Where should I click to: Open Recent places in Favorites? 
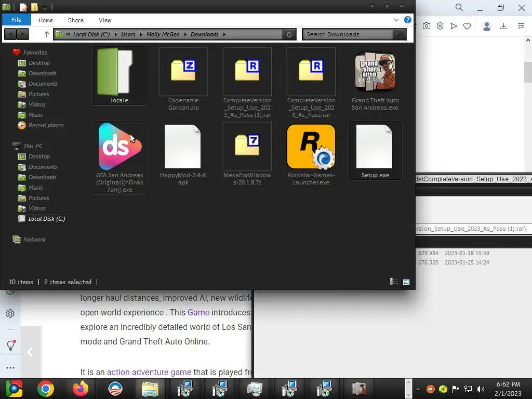[x=46, y=125]
